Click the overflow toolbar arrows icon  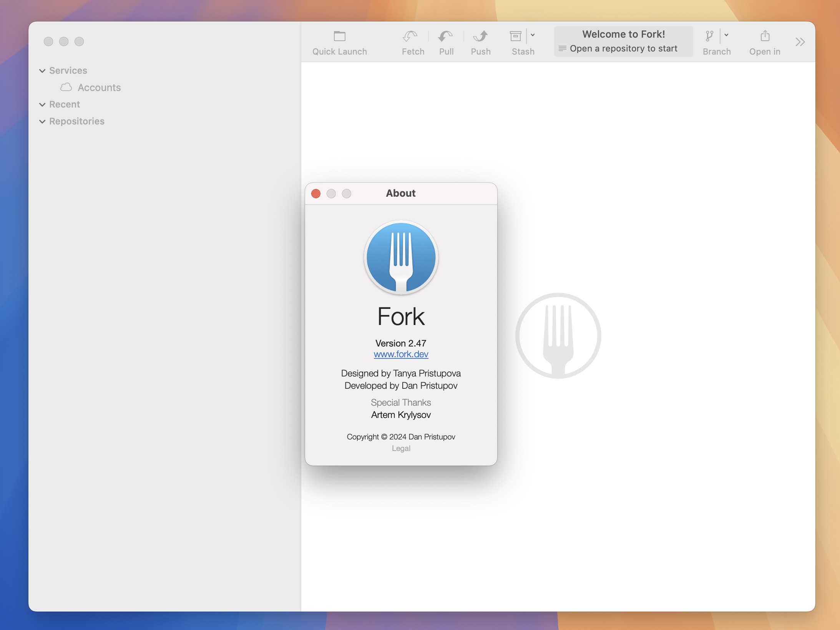click(x=800, y=42)
